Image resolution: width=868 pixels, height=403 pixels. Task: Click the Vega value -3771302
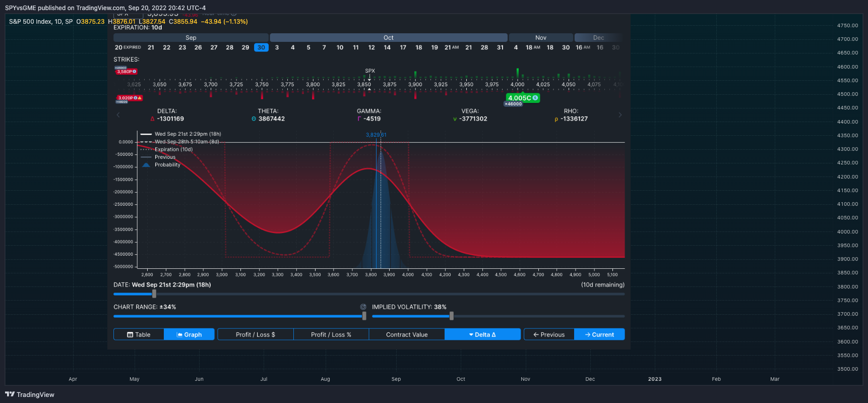click(x=473, y=119)
